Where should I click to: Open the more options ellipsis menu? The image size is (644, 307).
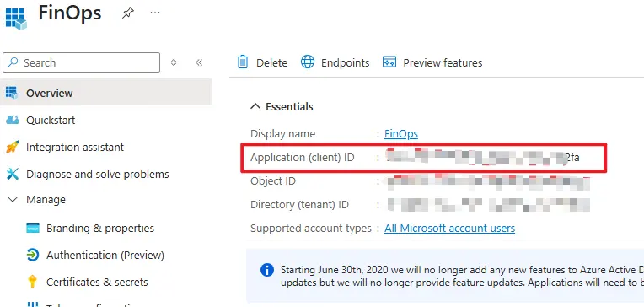tap(155, 13)
